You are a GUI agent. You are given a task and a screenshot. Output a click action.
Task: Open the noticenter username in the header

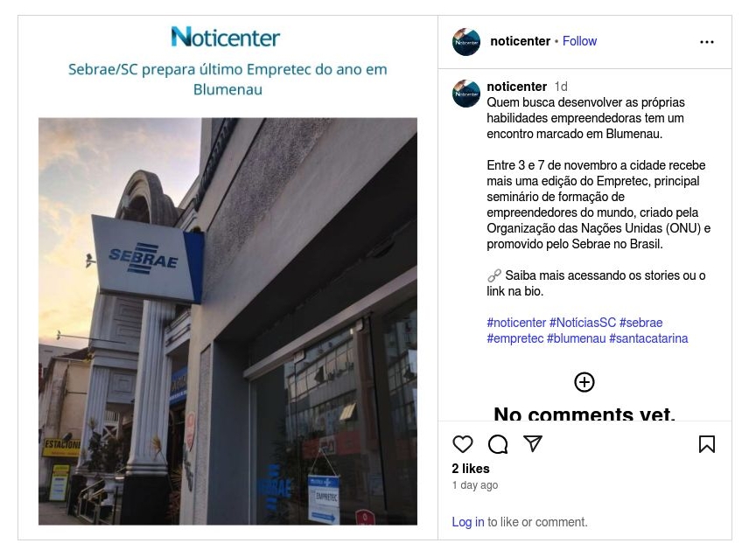tap(520, 41)
